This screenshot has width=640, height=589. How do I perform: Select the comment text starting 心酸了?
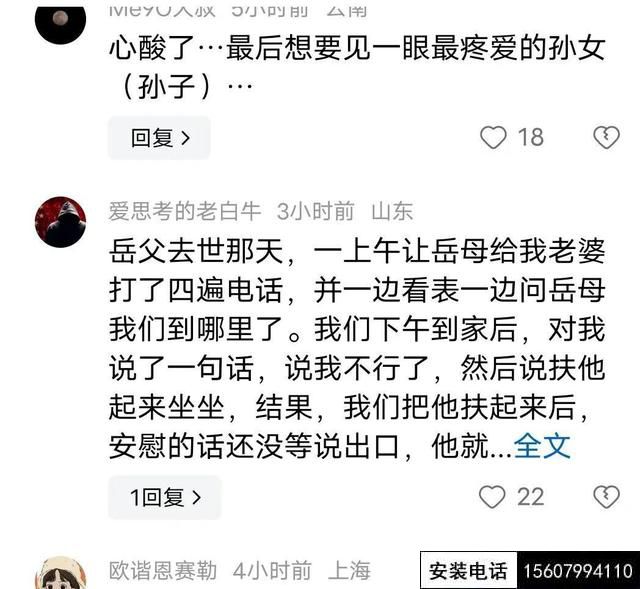point(356,67)
